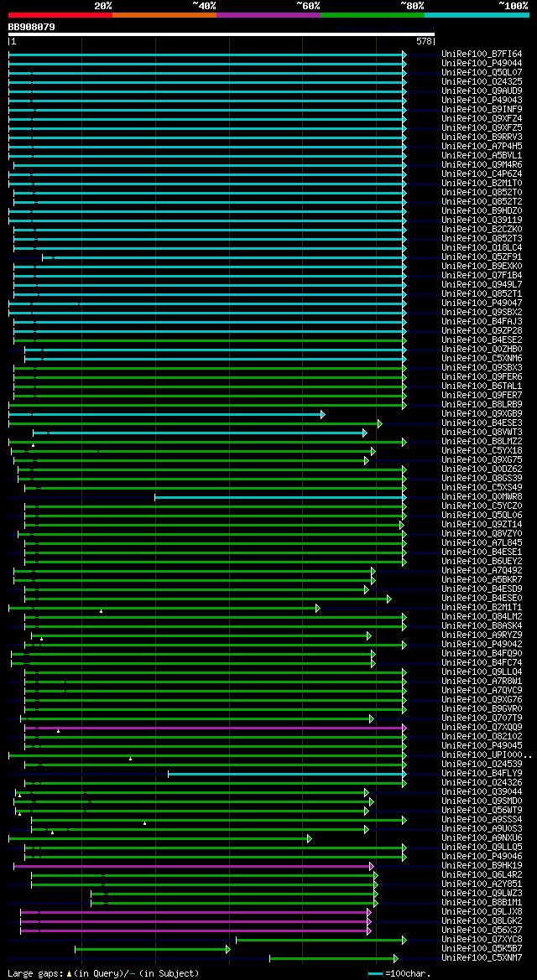The image size is (537, 980).
Task: Open hit UniRef100_P49044
Action: coord(482,63)
